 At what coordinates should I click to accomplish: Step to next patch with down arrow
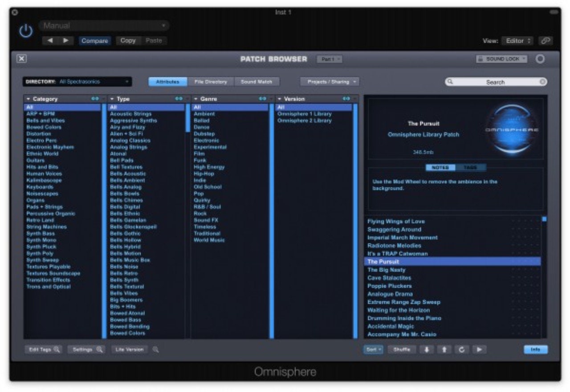pos(426,350)
